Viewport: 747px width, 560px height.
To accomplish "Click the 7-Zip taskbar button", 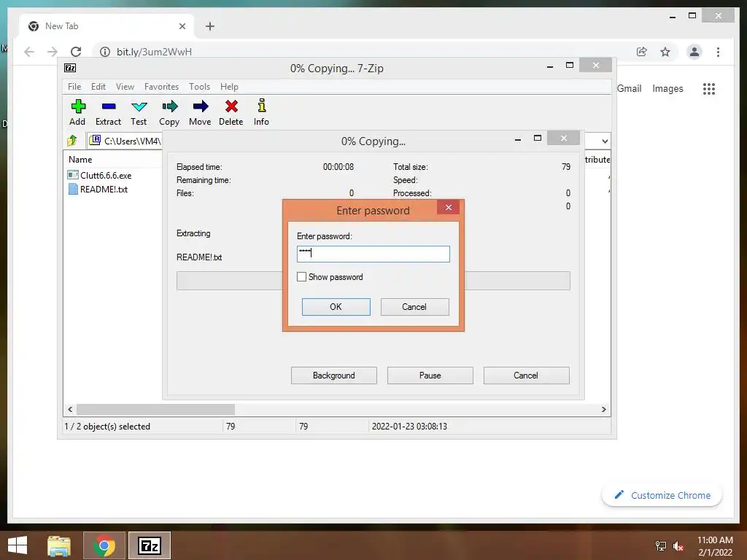I will (x=150, y=545).
